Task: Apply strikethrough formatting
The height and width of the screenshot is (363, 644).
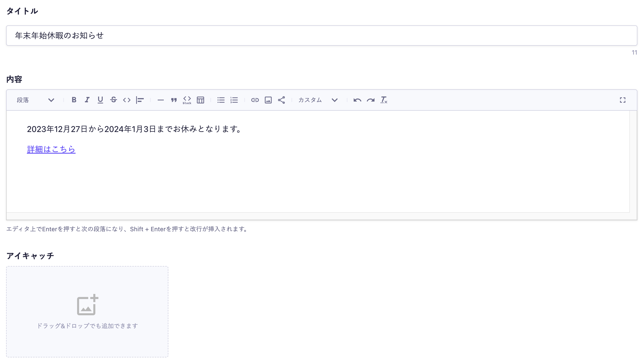Action: (114, 100)
